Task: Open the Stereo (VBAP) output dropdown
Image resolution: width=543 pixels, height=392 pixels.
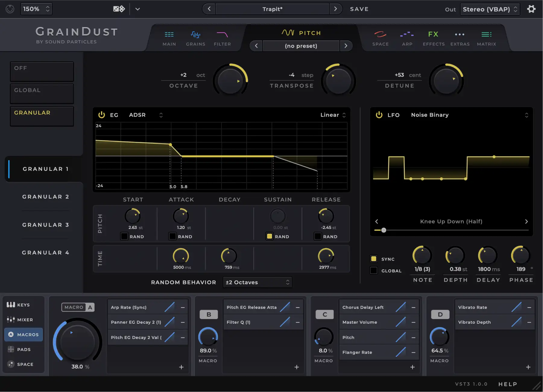Action: [x=490, y=9]
